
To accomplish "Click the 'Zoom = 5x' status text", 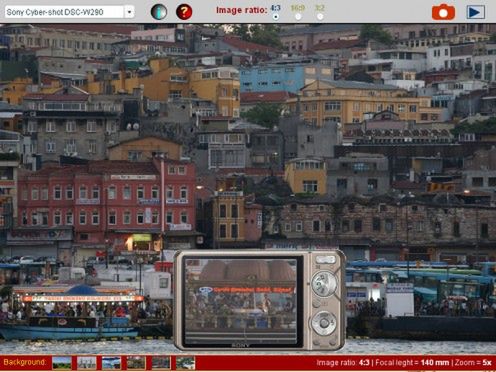I will (x=473, y=363).
